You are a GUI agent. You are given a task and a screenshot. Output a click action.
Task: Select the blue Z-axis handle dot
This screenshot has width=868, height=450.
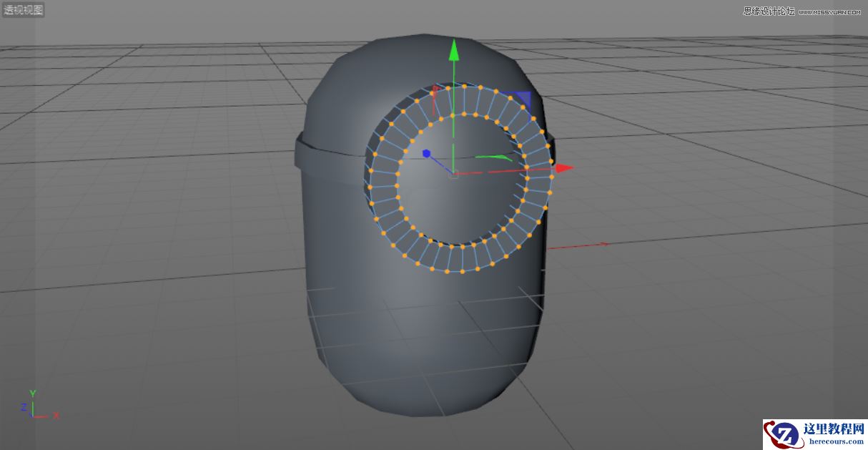[x=427, y=152]
